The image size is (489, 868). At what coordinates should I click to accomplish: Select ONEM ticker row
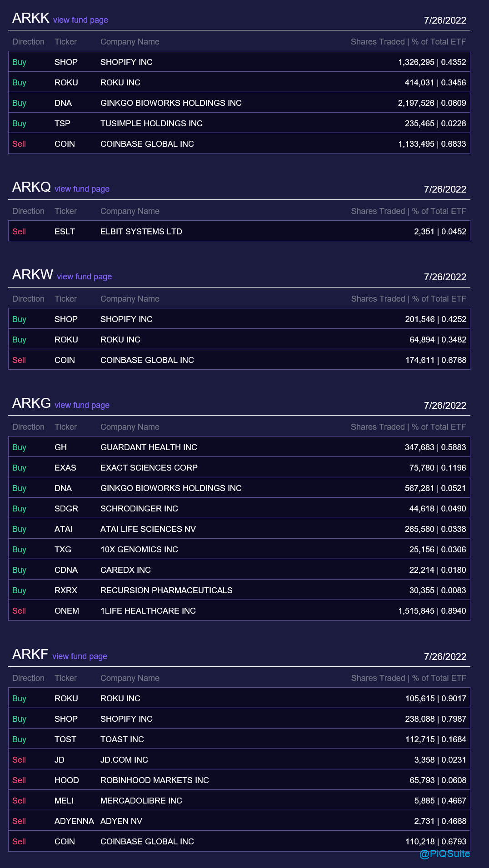click(239, 610)
